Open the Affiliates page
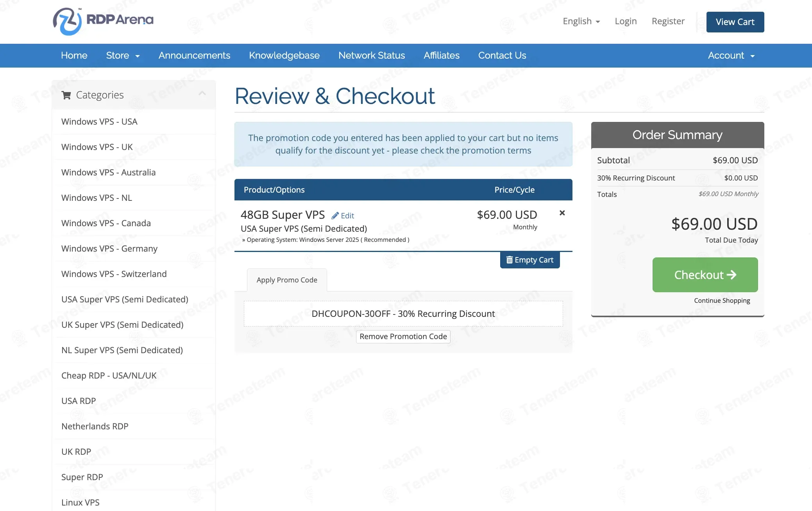 442,55
